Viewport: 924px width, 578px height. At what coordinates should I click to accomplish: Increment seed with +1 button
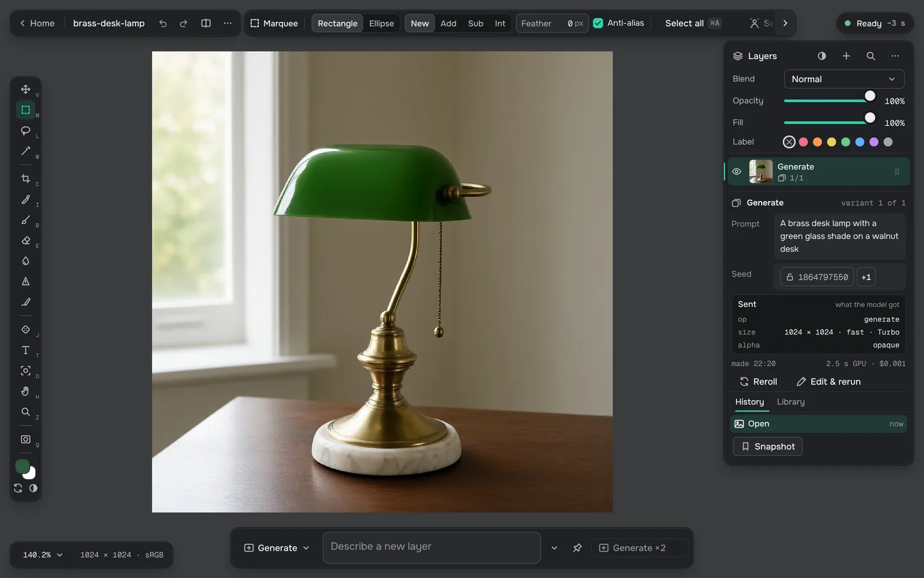tap(866, 277)
